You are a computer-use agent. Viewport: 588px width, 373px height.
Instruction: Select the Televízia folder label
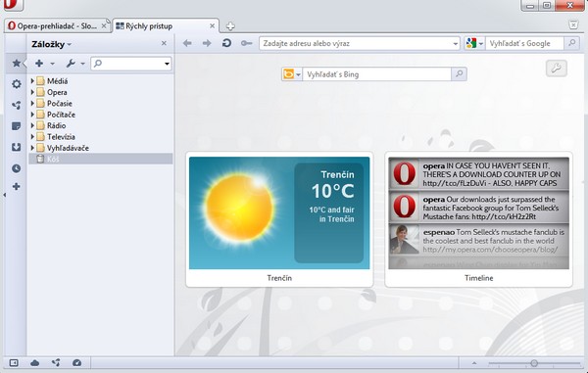click(61, 137)
